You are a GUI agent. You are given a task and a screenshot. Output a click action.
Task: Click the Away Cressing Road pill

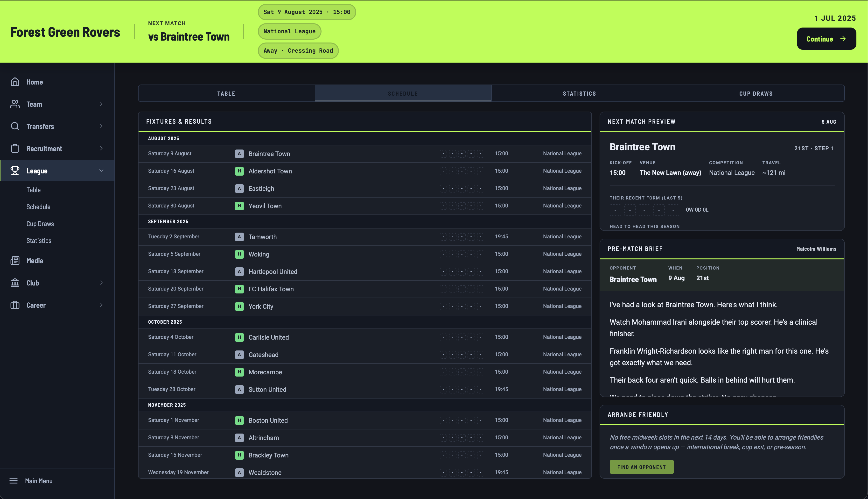(298, 50)
